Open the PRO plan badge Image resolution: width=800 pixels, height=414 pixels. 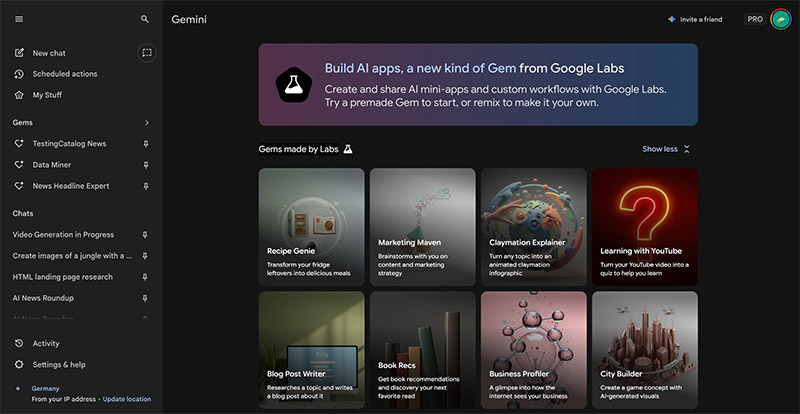[754, 19]
